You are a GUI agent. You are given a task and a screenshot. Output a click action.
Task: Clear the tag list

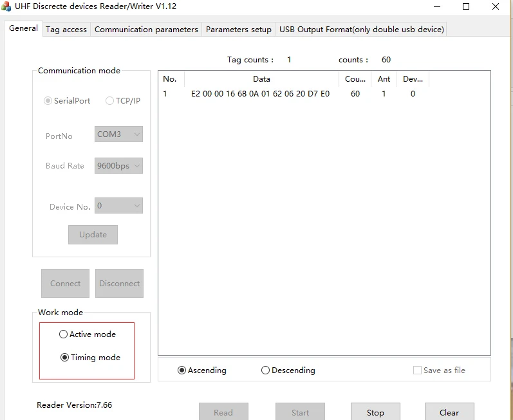point(449,412)
